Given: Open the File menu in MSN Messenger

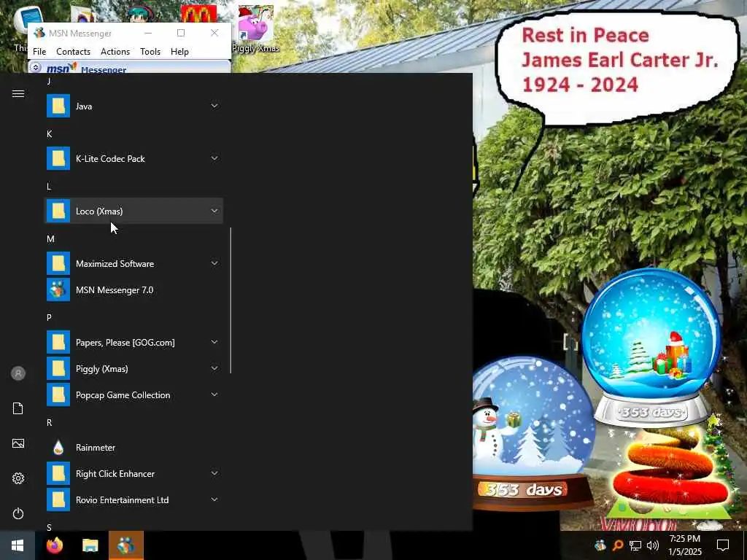Looking at the screenshot, I should click(x=39, y=52).
